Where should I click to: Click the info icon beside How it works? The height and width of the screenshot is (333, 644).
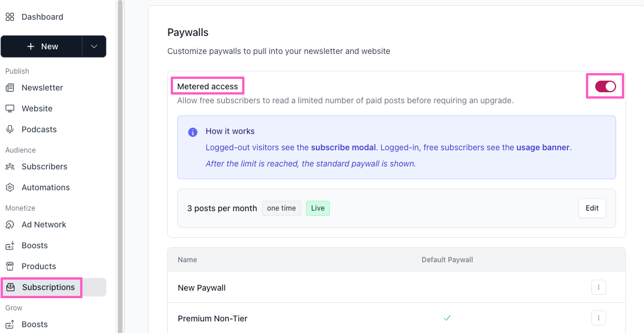(x=193, y=132)
